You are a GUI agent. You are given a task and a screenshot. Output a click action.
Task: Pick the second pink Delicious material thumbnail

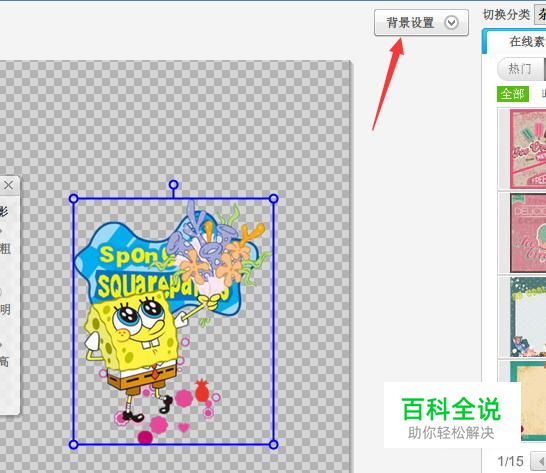(x=528, y=233)
